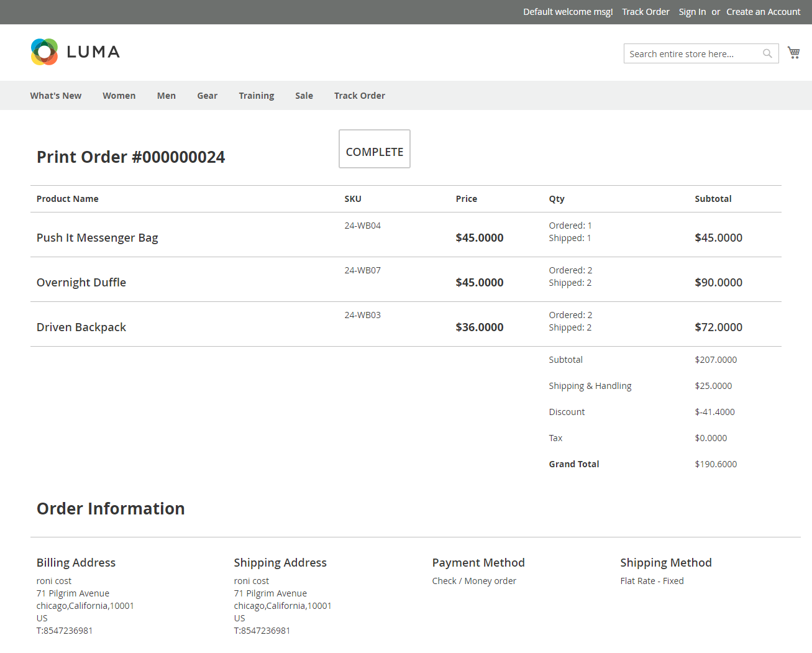812x653 pixels.
Task: Select the Sale menu item
Action: (304, 96)
